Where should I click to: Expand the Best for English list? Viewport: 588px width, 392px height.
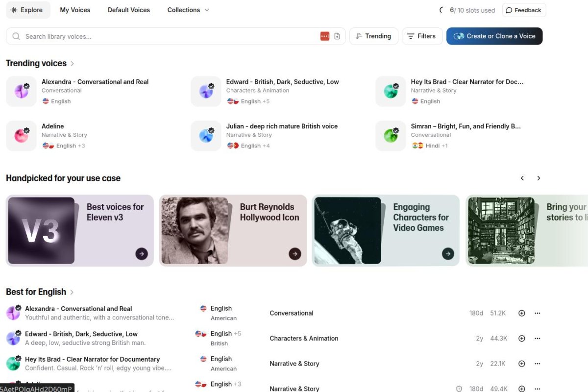point(72,292)
